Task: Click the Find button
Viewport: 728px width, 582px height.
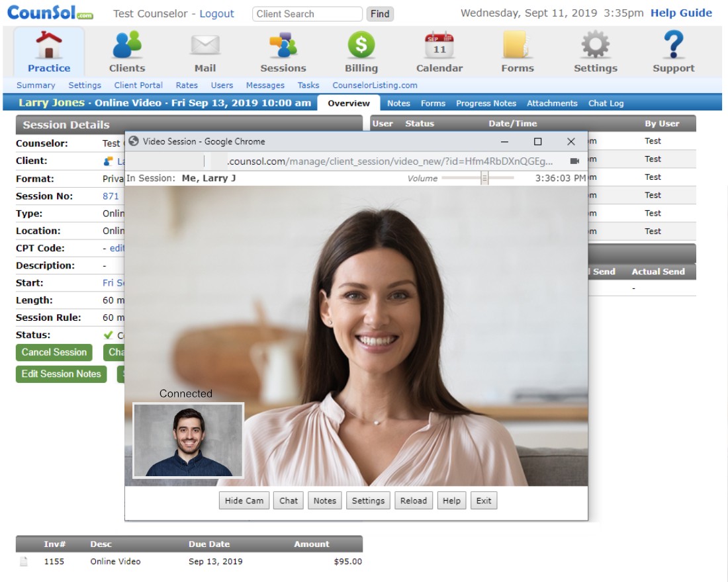Action: tap(380, 14)
